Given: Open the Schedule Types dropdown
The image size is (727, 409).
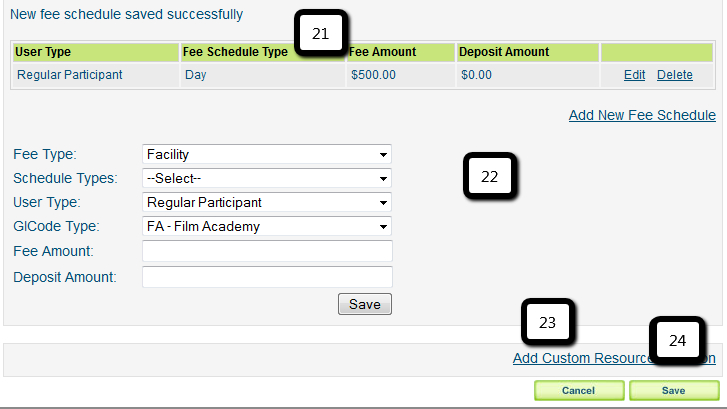Looking at the screenshot, I should click(x=267, y=178).
